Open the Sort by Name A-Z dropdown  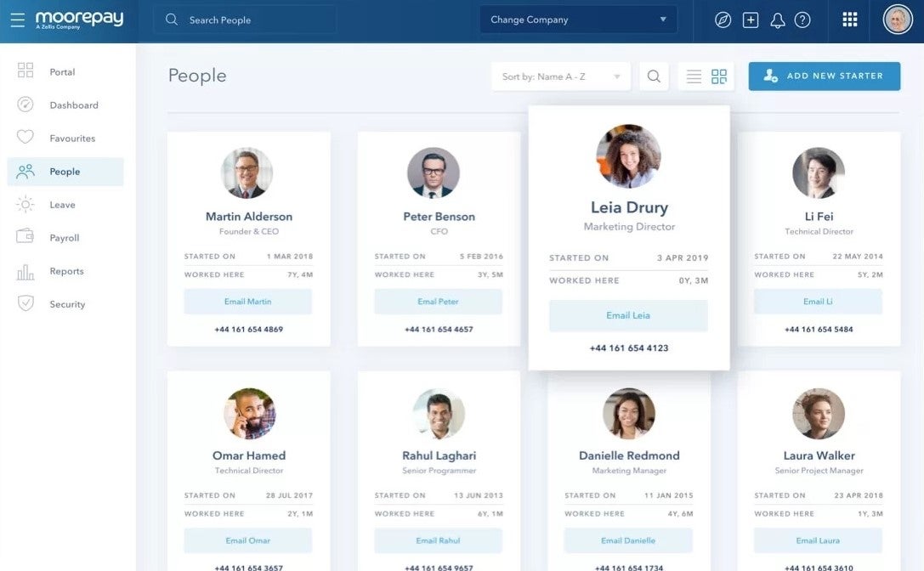[561, 76]
